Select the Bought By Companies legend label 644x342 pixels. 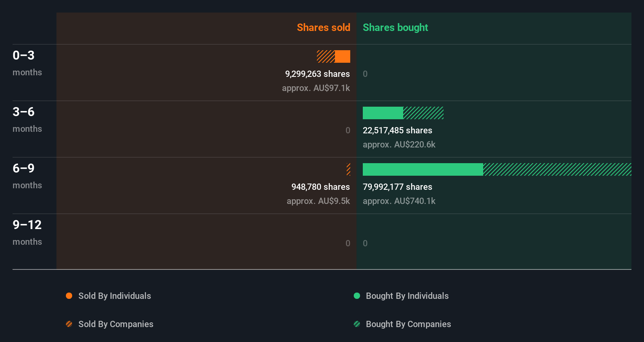point(408,324)
